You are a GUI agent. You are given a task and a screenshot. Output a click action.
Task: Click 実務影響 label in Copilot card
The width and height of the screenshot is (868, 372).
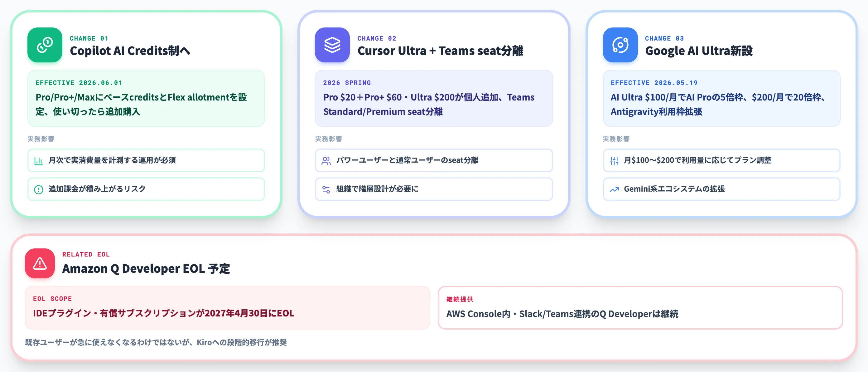point(41,139)
